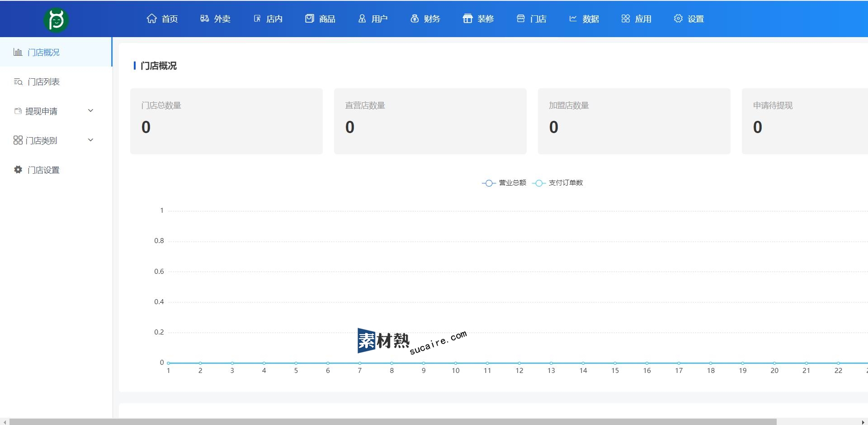Click the 申请待提现 stat card

pyautogui.click(x=805, y=121)
